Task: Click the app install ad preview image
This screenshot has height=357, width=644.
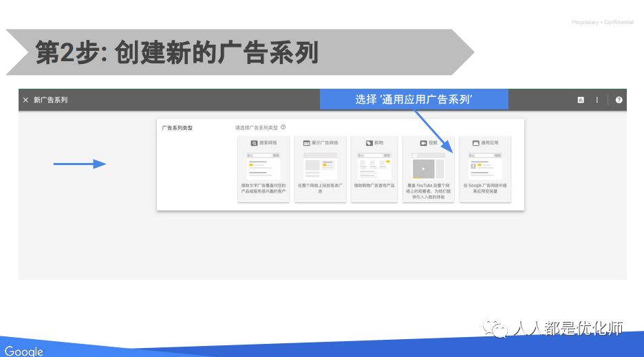Action: click(485, 166)
